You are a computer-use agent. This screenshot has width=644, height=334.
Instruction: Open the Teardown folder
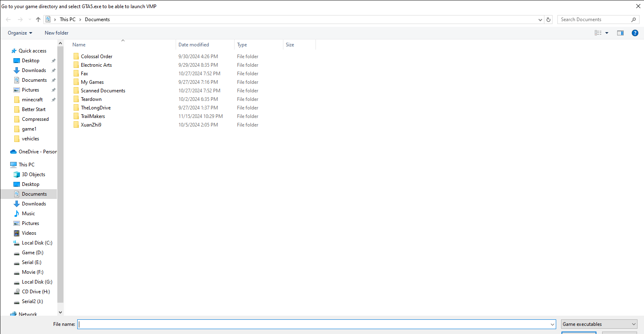(91, 99)
